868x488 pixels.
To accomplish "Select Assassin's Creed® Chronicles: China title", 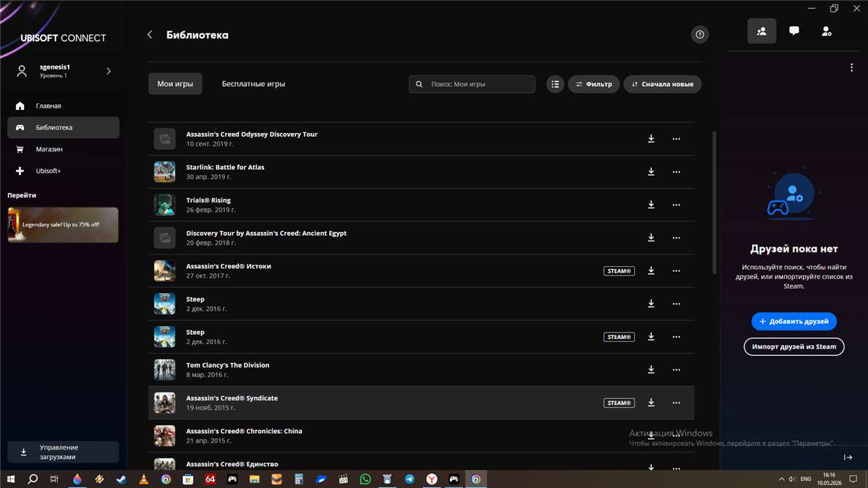I will (244, 431).
